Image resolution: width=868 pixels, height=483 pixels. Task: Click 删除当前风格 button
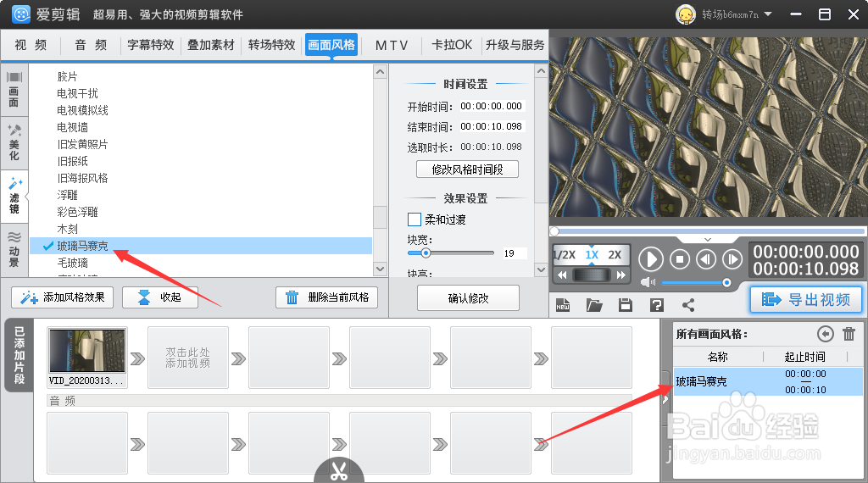click(326, 297)
